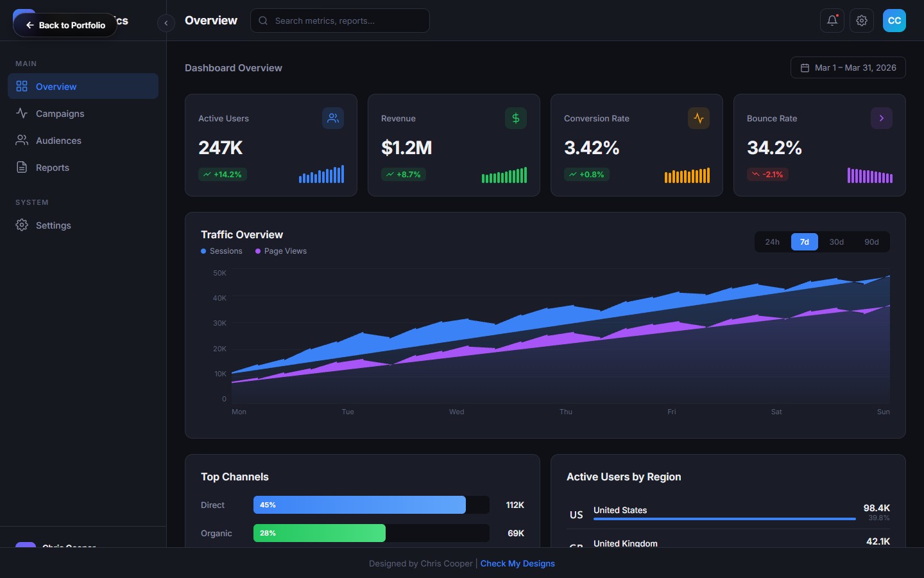The image size is (924, 578).
Task: Click the Top Channels heading
Action: (235, 477)
